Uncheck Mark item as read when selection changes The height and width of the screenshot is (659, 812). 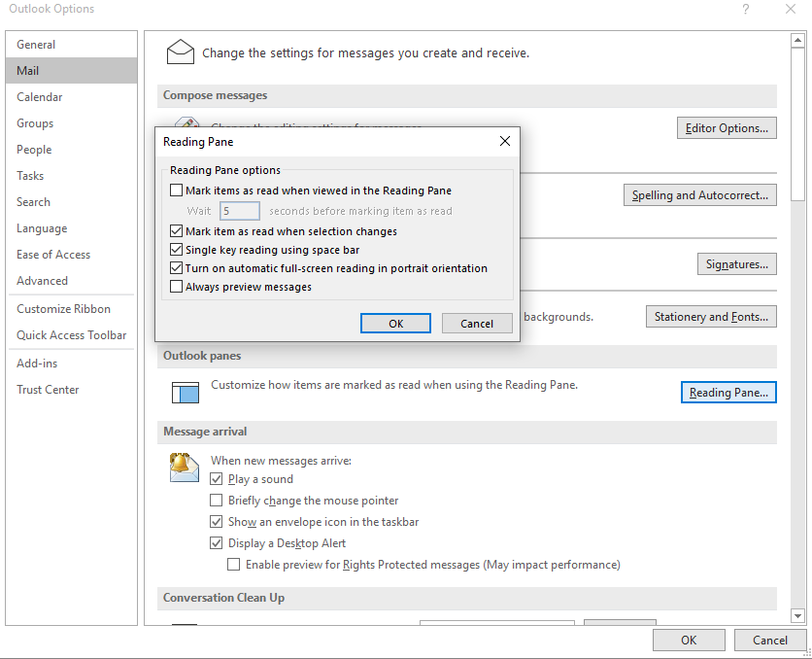coord(176,231)
